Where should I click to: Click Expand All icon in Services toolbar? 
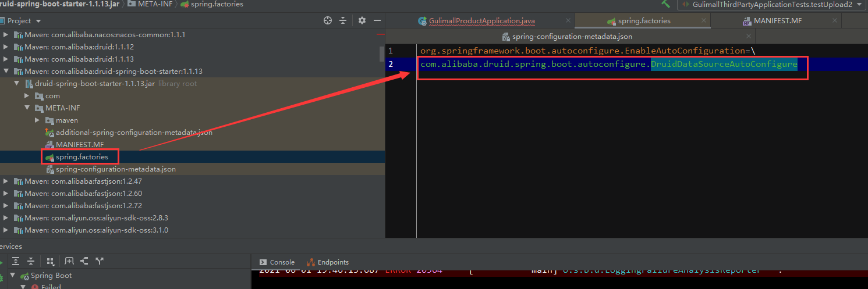pos(16,262)
